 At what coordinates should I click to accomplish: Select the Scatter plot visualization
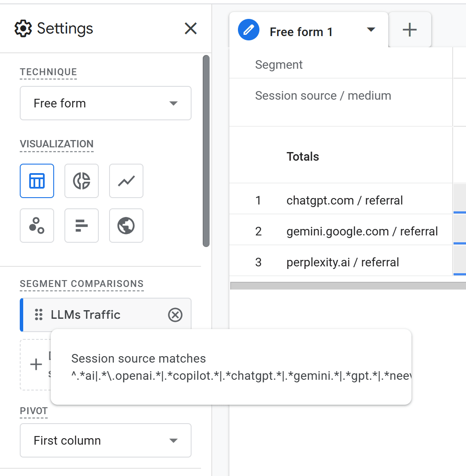(37, 226)
